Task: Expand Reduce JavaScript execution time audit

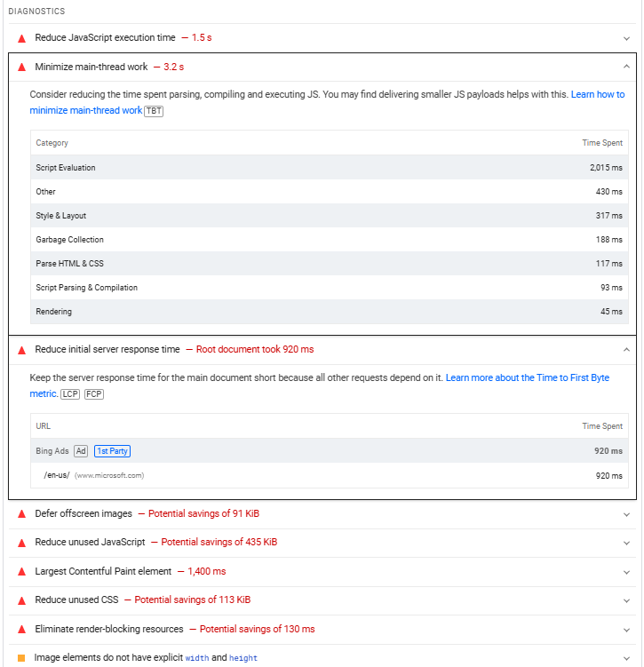Action: (x=626, y=39)
